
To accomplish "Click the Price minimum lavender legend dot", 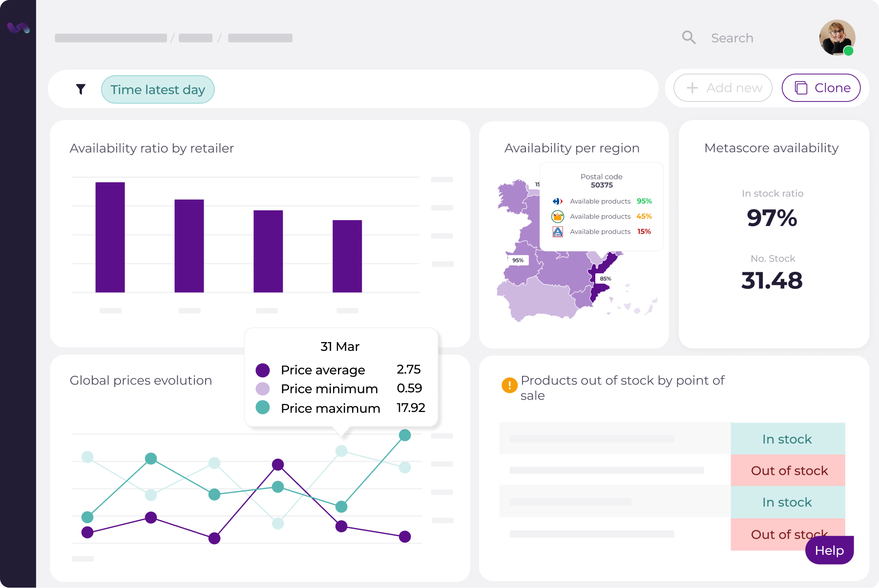I will [263, 389].
